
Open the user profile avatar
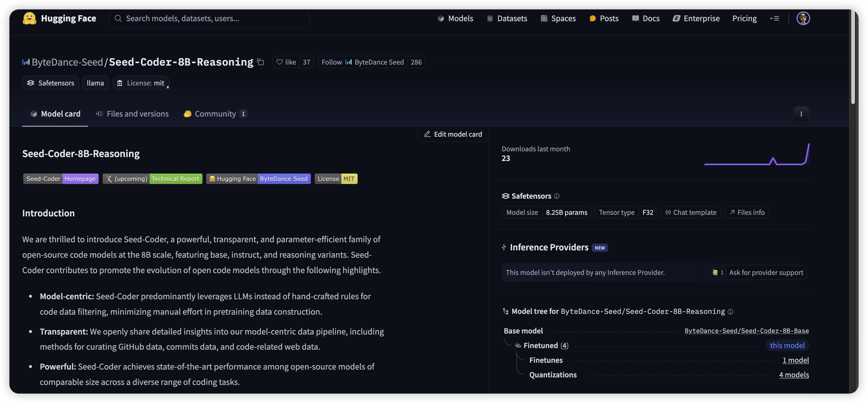click(803, 18)
